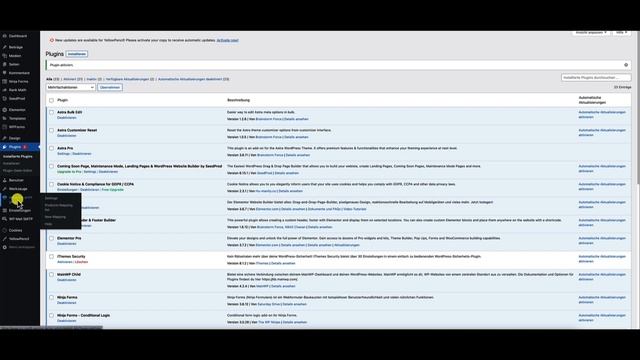Click Upgrade to Pro under Coming Soon Page

pyautogui.click(x=69, y=172)
